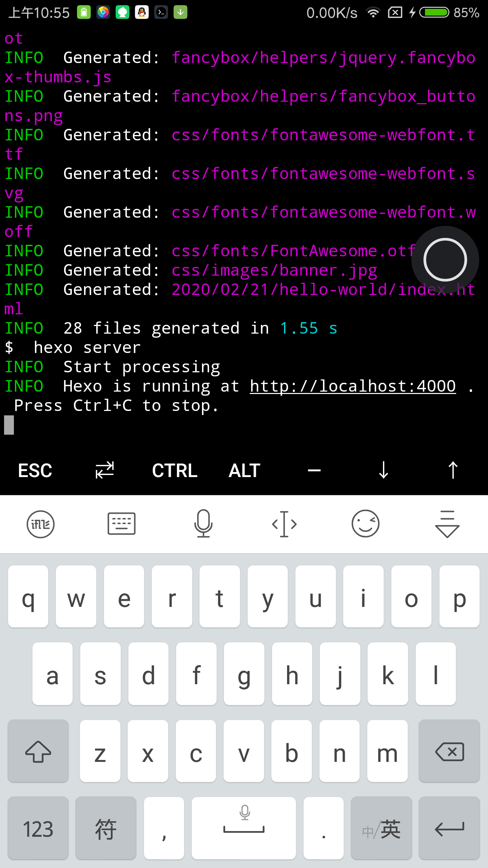Tap the enter return key

coord(449,828)
